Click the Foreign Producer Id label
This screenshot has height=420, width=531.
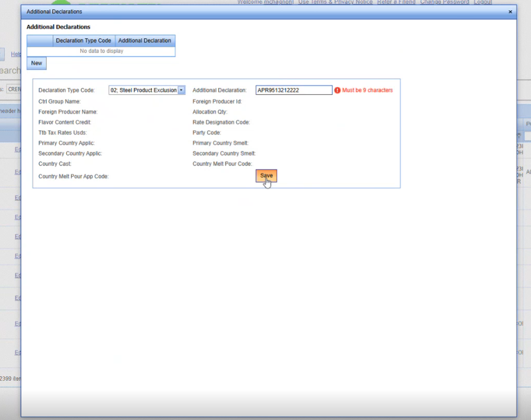217,101
